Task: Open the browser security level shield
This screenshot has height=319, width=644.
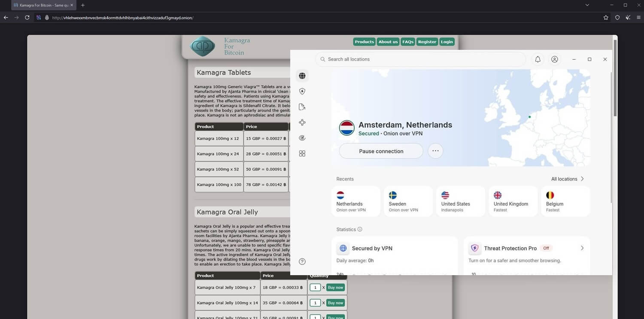Action: pyautogui.click(x=617, y=18)
